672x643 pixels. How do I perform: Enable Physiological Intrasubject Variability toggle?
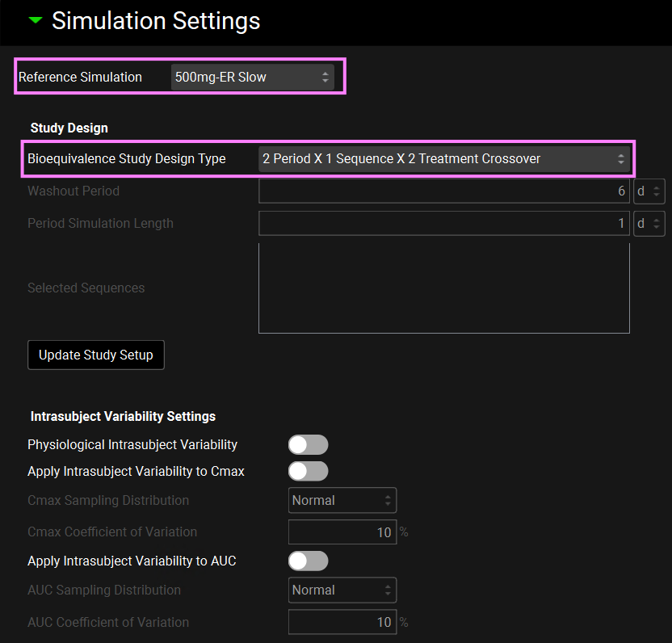(309, 445)
